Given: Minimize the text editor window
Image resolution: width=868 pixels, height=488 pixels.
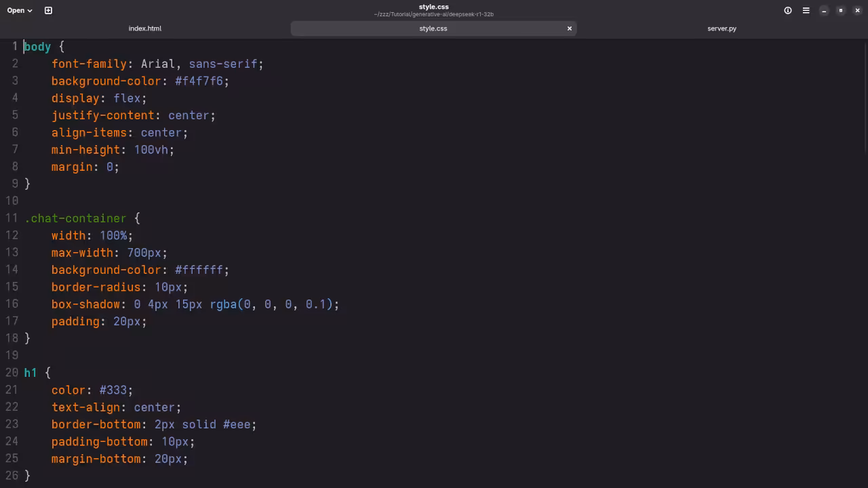Looking at the screenshot, I should coord(824,10).
